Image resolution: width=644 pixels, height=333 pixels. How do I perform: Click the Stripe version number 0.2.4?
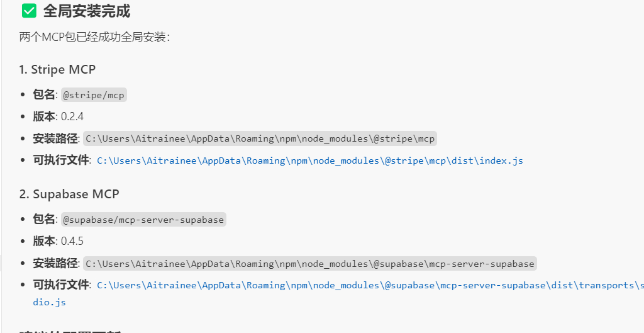(72, 116)
